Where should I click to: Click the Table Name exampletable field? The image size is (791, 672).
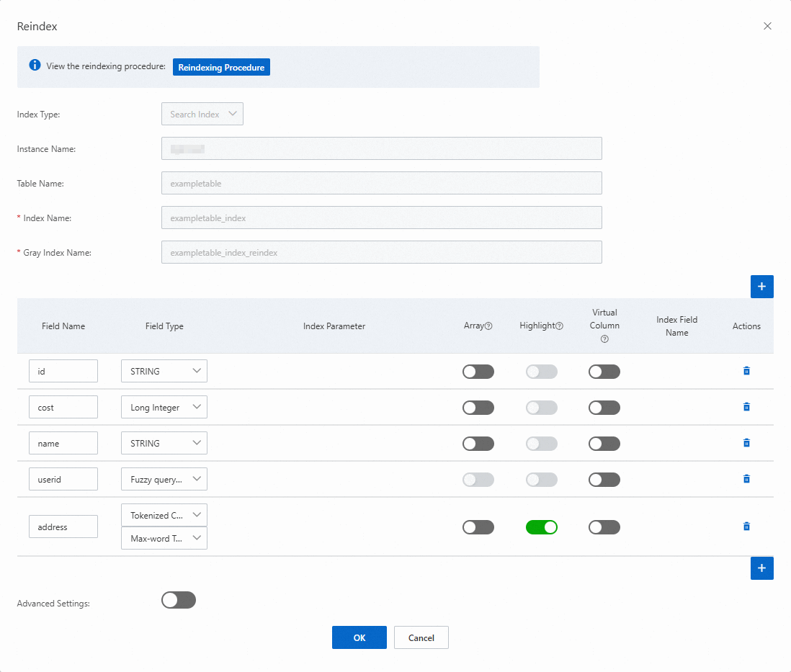381,183
